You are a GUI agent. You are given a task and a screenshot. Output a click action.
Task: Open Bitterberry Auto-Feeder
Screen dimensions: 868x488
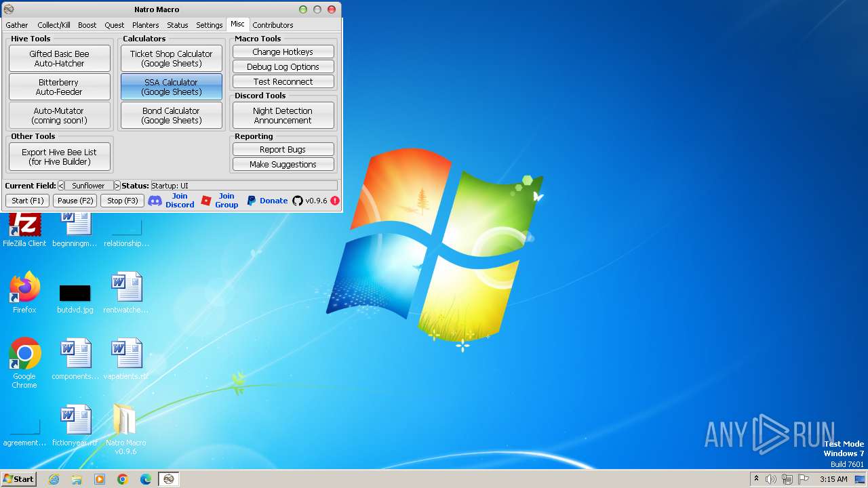click(60, 87)
